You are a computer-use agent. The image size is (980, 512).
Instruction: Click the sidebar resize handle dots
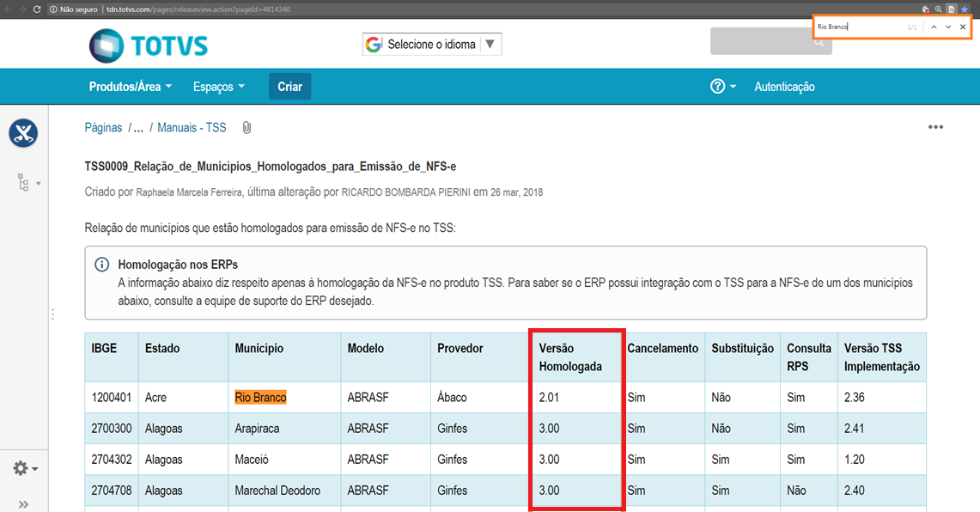[52, 314]
